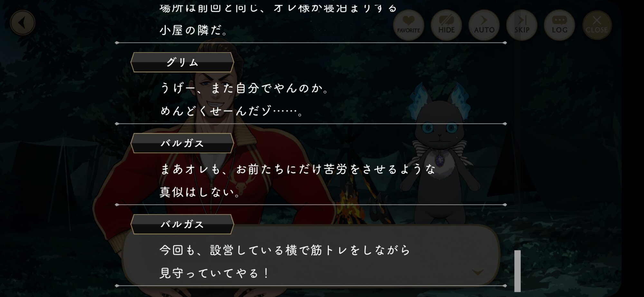Close the log with the CLOSE button

[x=597, y=25]
